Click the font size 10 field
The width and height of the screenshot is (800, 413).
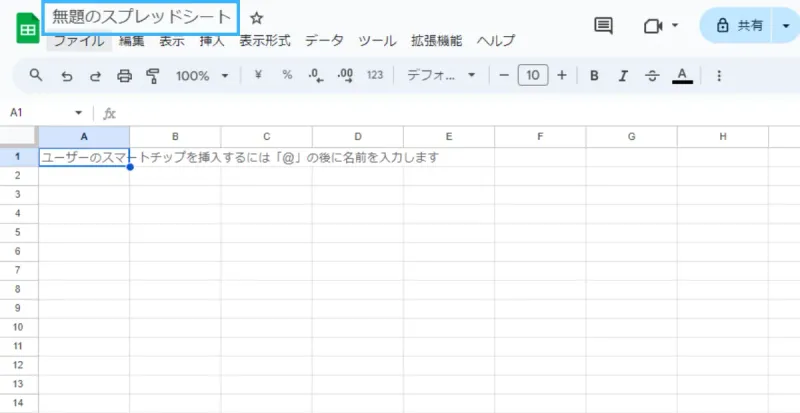click(533, 76)
